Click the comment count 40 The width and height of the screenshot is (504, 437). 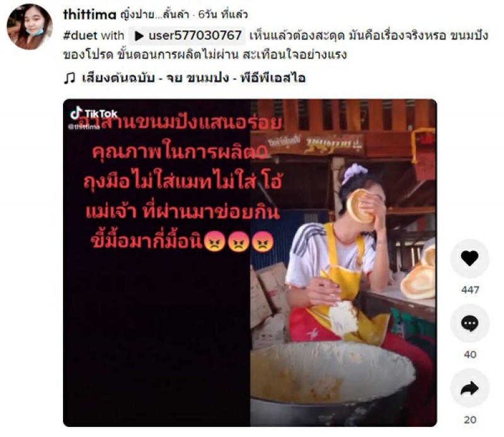(x=470, y=355)
